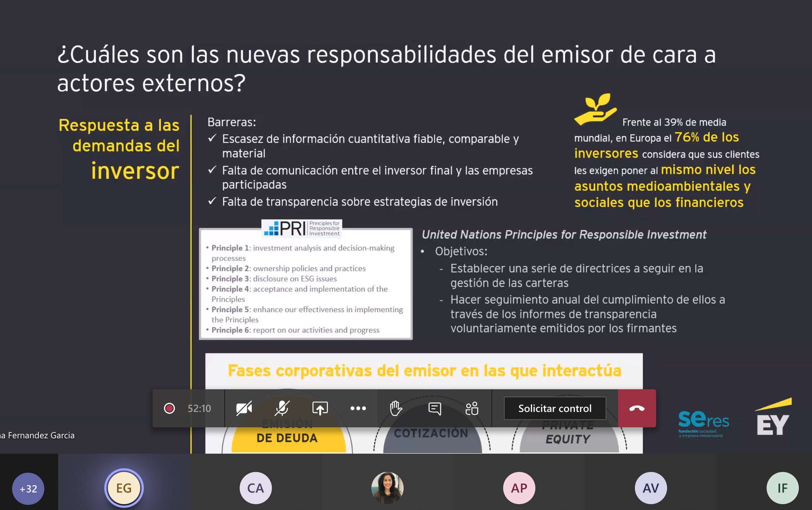Raise your hand
This screenshot has height=510, width=812.
(396, 408)
